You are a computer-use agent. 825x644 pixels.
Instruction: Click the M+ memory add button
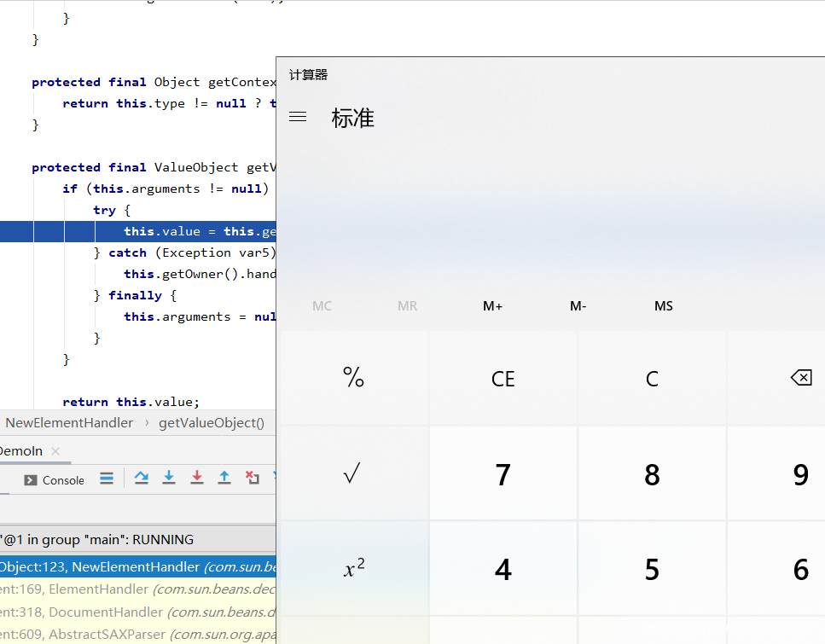(x=492, y=306)
